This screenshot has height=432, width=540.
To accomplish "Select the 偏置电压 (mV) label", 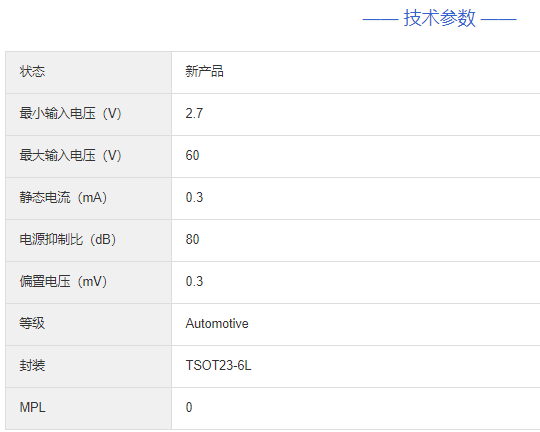I will pos(63,281).
